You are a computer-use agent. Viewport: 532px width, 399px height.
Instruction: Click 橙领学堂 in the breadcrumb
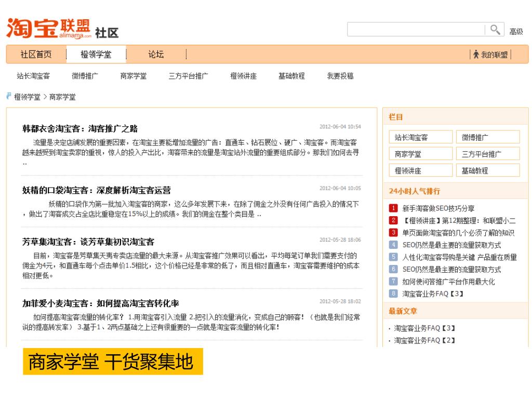[27, 97]
